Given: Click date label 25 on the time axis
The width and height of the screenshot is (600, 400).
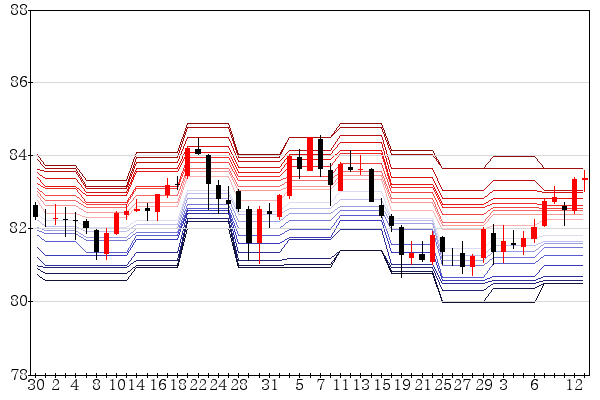Looking at the screenshot, I should coord(443,385).
